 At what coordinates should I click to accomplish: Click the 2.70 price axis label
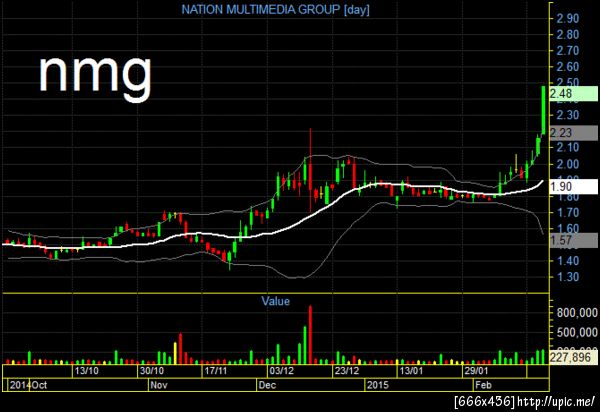click(x=567, y=50)
